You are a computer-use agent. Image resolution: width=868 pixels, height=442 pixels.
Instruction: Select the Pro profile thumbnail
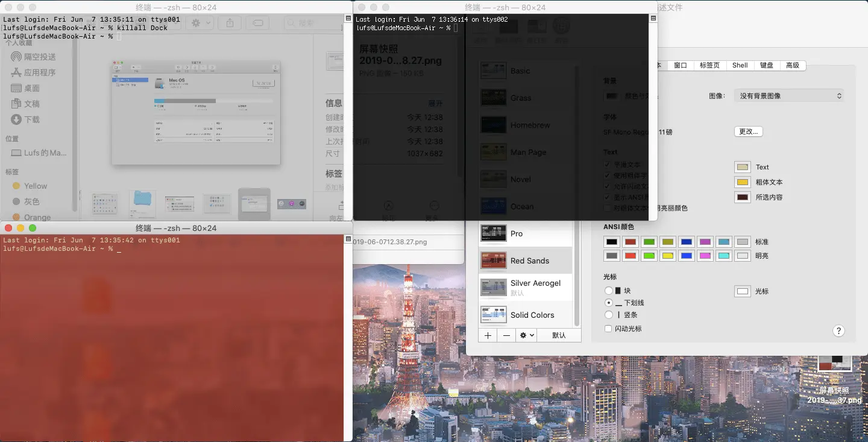493,233
